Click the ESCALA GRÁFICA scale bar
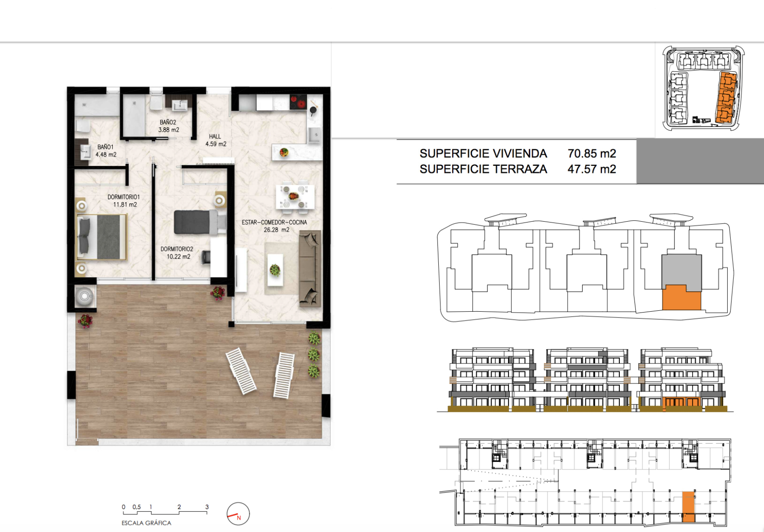 [x=165, y=512]
